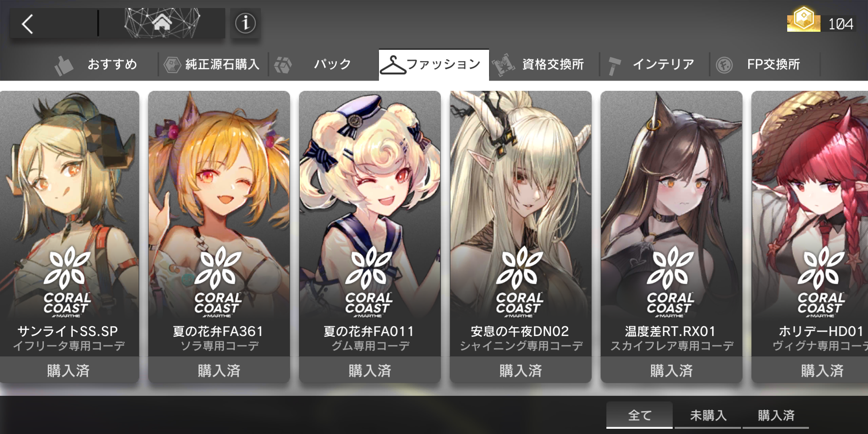This screenshot has height=434, width=868.
Task: Open the パック tab
Action: (313, 64)
